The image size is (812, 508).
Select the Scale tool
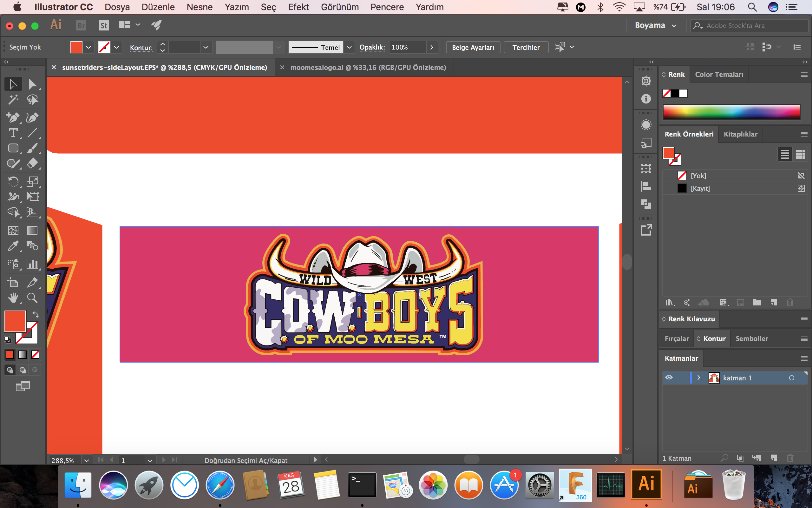[x=33, y=182]
